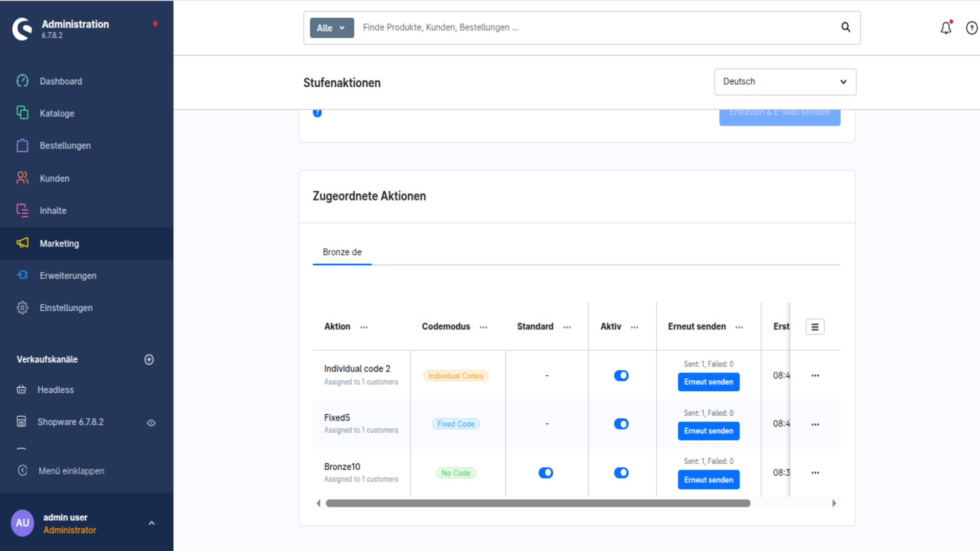The image size is (980, 551).
Task: Open row actions for Individual code 2
Action: [x=815, y=375]
